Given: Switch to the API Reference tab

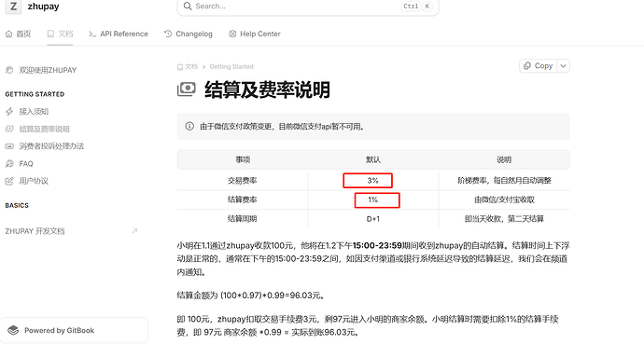Looking at the screenshot, I should click(x=119, y=34).
